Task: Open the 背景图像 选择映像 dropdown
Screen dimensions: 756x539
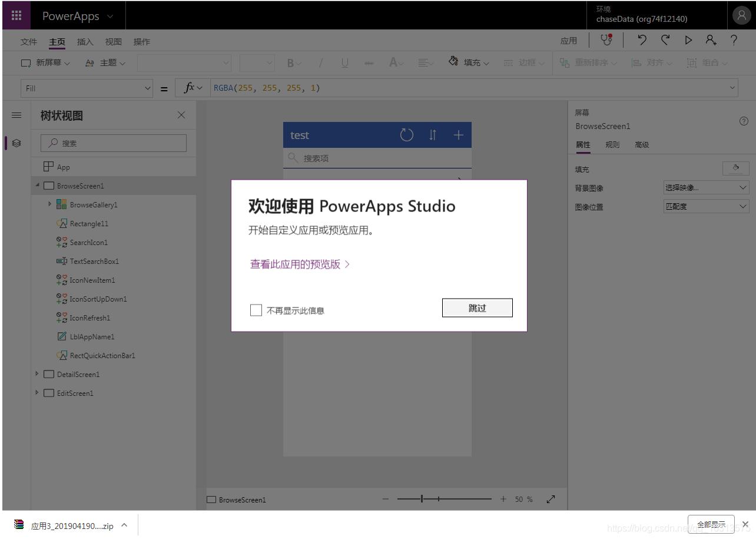Action: pyautogui.click(x=707, y=188)
